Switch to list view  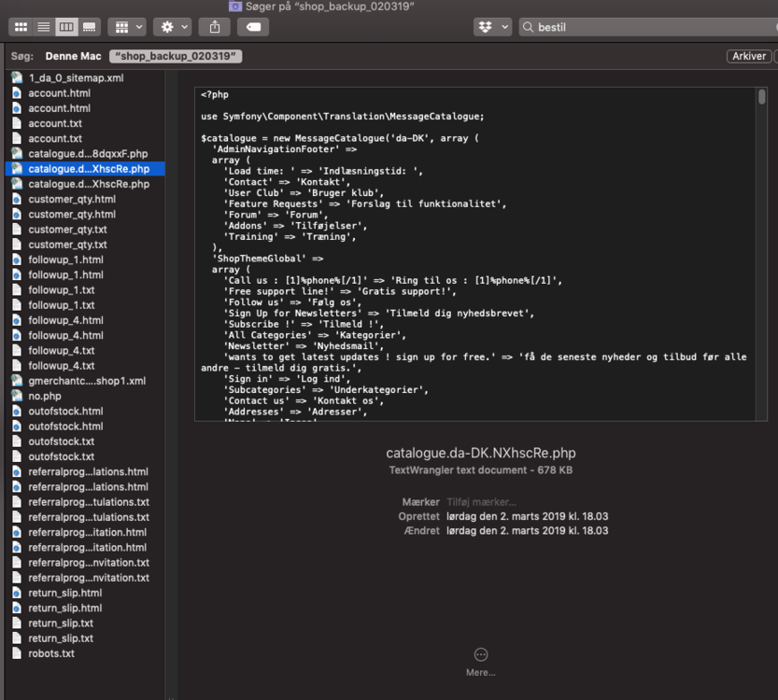coord(43,27)
